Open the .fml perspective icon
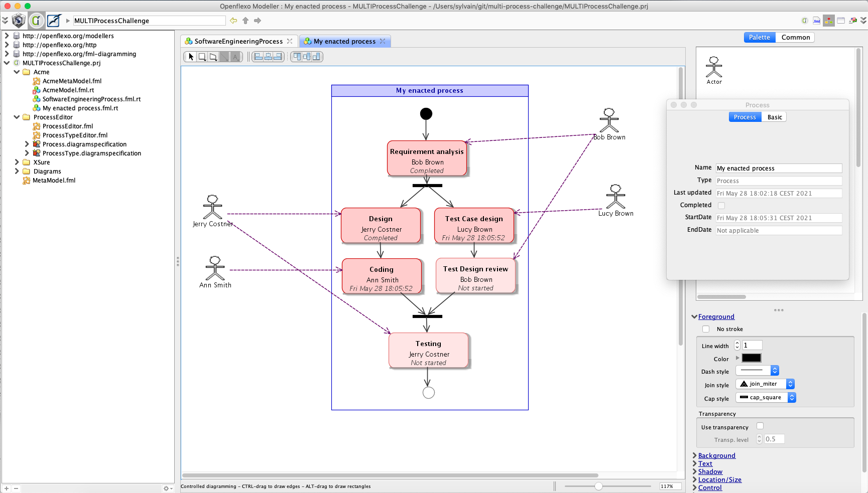Viewport: 868px width, 493px height. (817, 21)
